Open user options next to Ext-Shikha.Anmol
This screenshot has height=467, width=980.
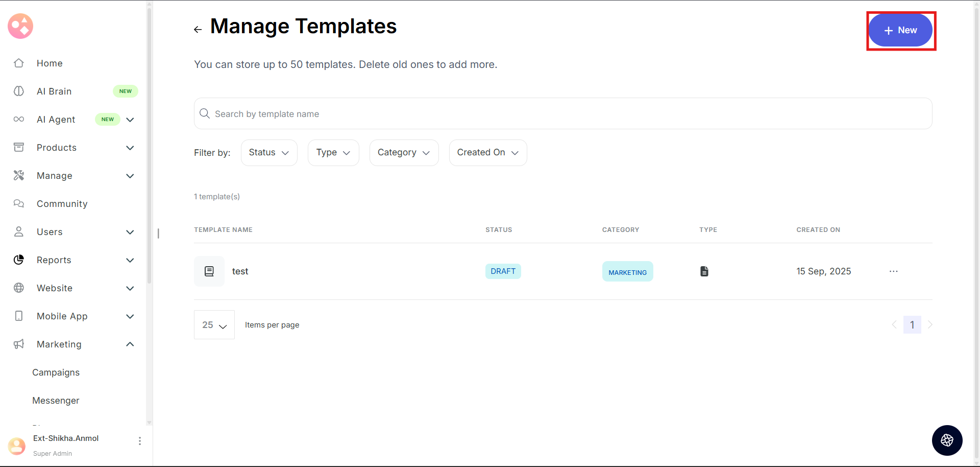pyautogui.click(x=139, y=441)
